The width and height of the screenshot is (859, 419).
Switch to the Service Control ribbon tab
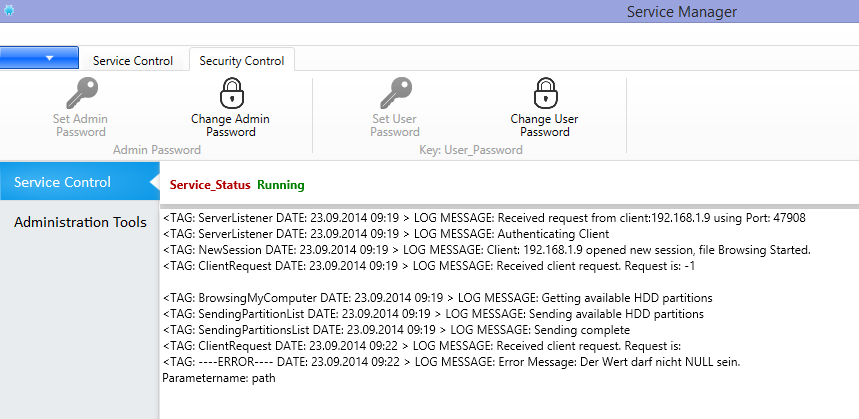point(133,61)
